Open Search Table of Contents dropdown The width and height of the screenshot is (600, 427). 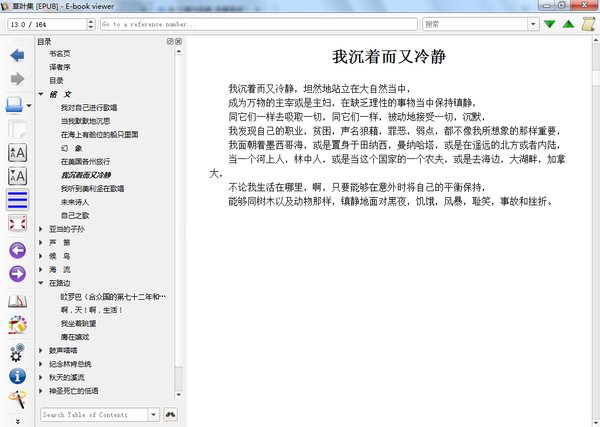pos(153,415)
